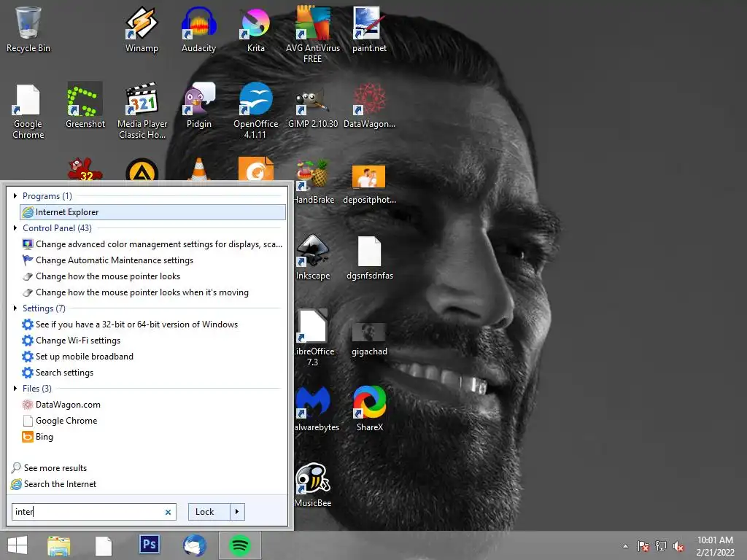
Task: Collapse the Programs (1) group
Action: (15, 195)
